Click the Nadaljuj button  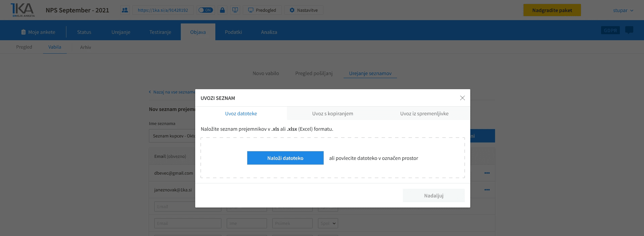tap(434, 195)
